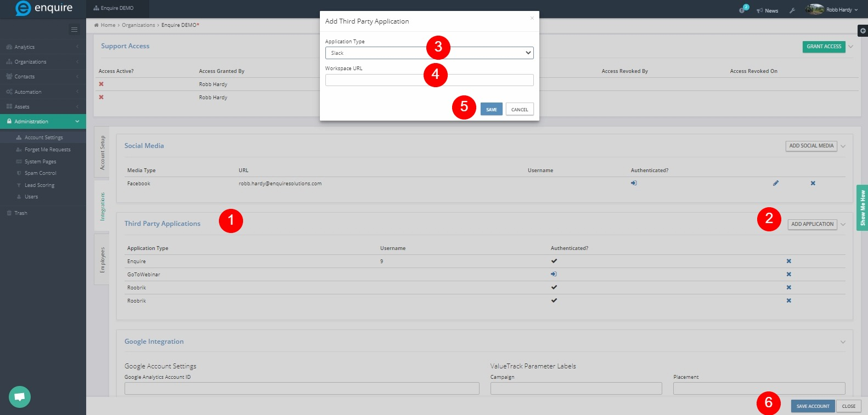Image resolution: width=868 pixels, height=415 pixels.
Task: Remove the first Roobrik application row
Action: [x=789, y=287]
